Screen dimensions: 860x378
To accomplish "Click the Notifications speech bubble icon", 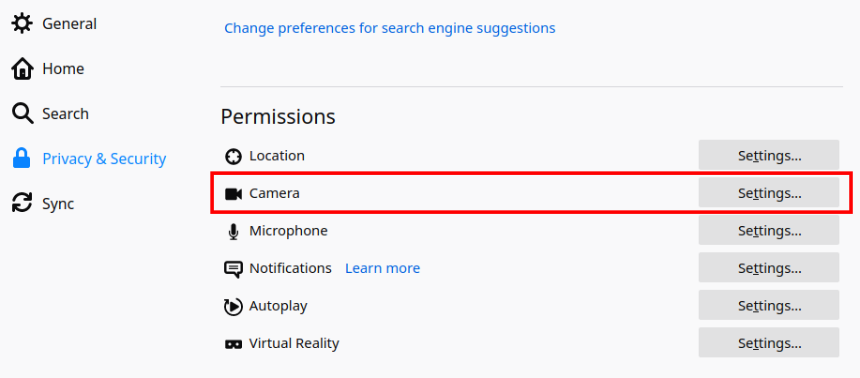I will click(x=234, y=269).
